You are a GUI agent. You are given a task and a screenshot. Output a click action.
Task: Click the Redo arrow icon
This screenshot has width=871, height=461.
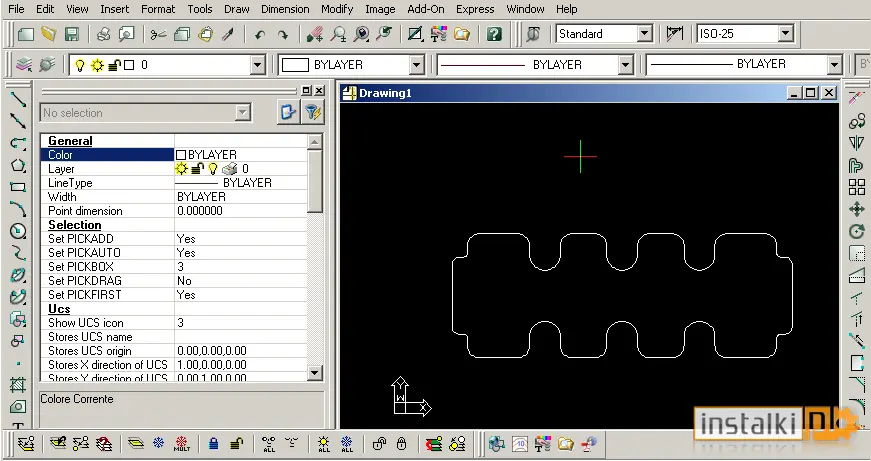[x=283, y=34]
